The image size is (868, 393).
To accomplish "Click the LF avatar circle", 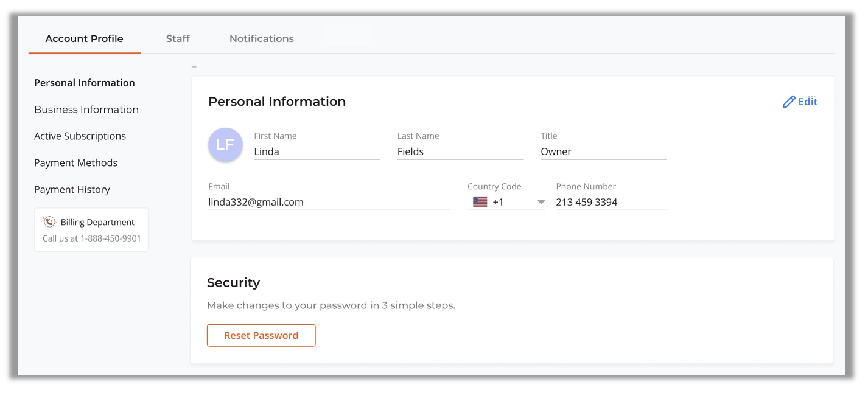I will (225, 145).
